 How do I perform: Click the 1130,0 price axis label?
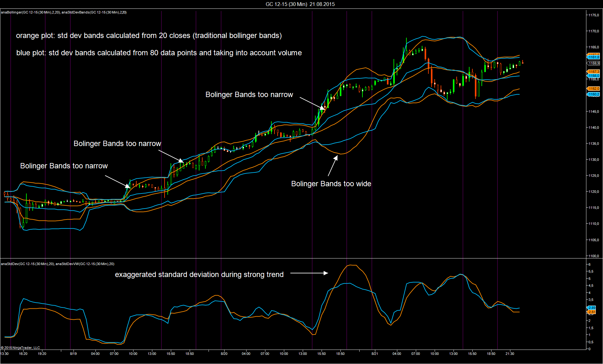pyautogui.click(x=594, y=160)
